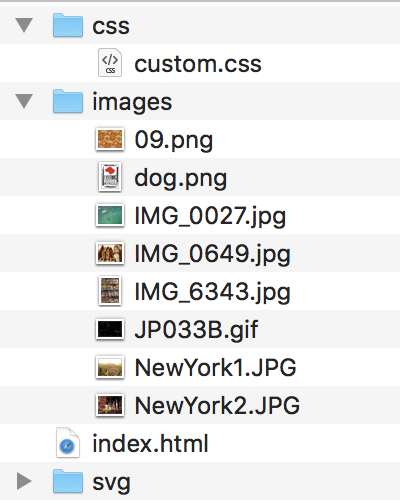
Task: Click the svg folder icon
Action: click(x=68, y=481)
